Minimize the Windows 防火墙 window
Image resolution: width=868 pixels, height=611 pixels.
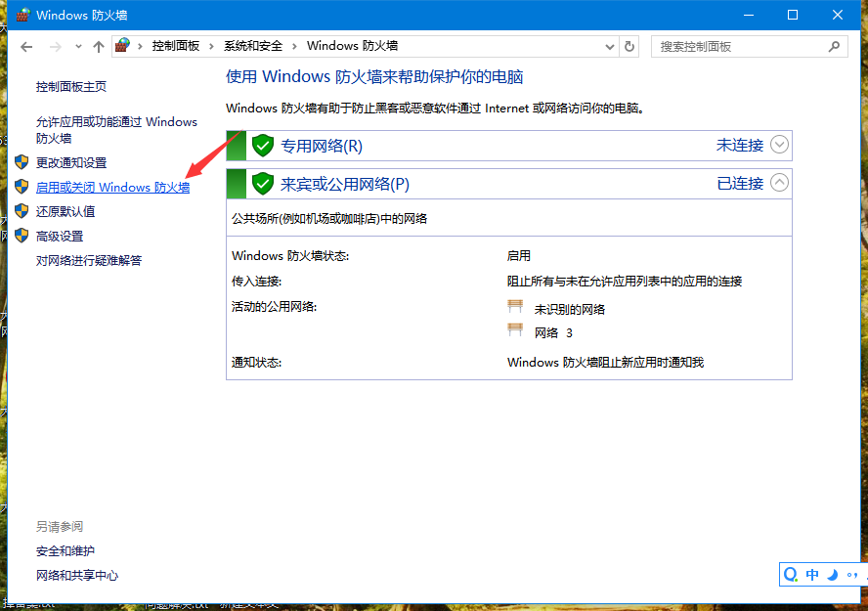tap(749, 15)
